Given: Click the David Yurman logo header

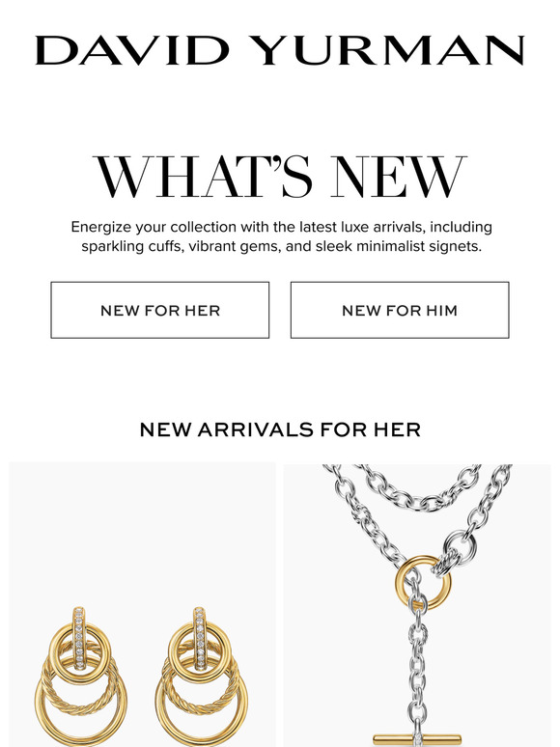Looking at the screenshot, I should click(x=280, y=50).
